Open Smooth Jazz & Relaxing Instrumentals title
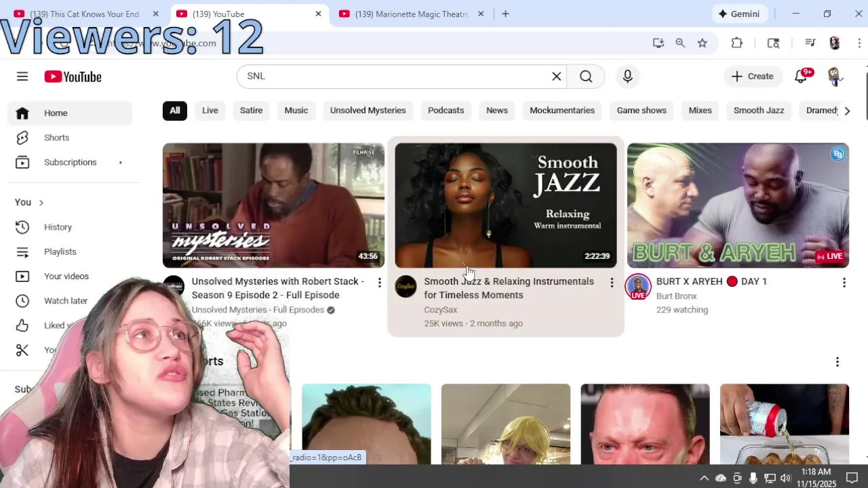This screenshot has height=488, width=868. pos(509,288)
